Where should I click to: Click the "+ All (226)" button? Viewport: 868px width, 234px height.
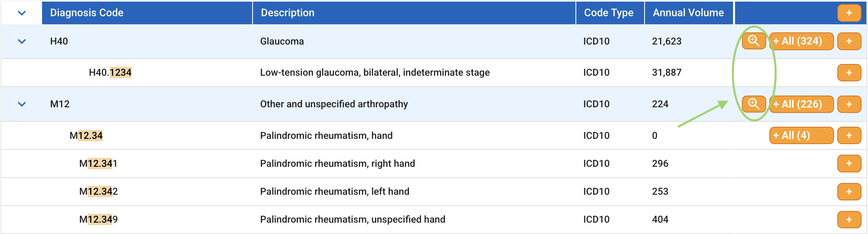tap(801, 104)
